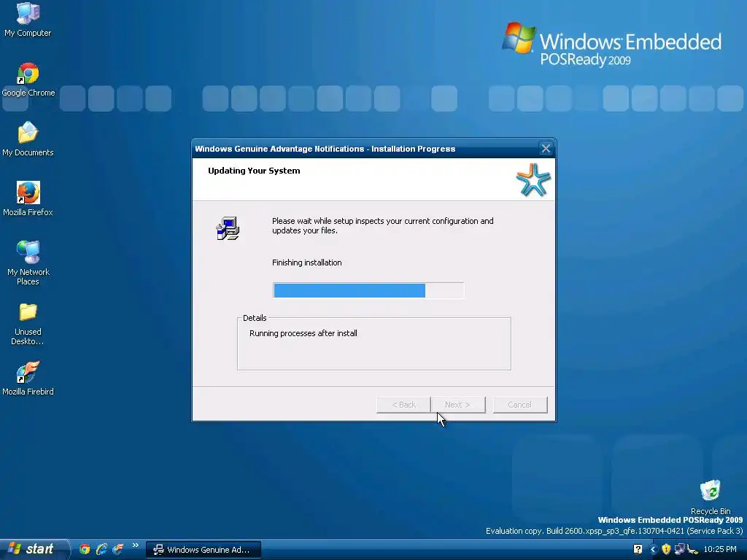Click the network connection tray icon
747x560 pixels.
click(x=679, y=550)
